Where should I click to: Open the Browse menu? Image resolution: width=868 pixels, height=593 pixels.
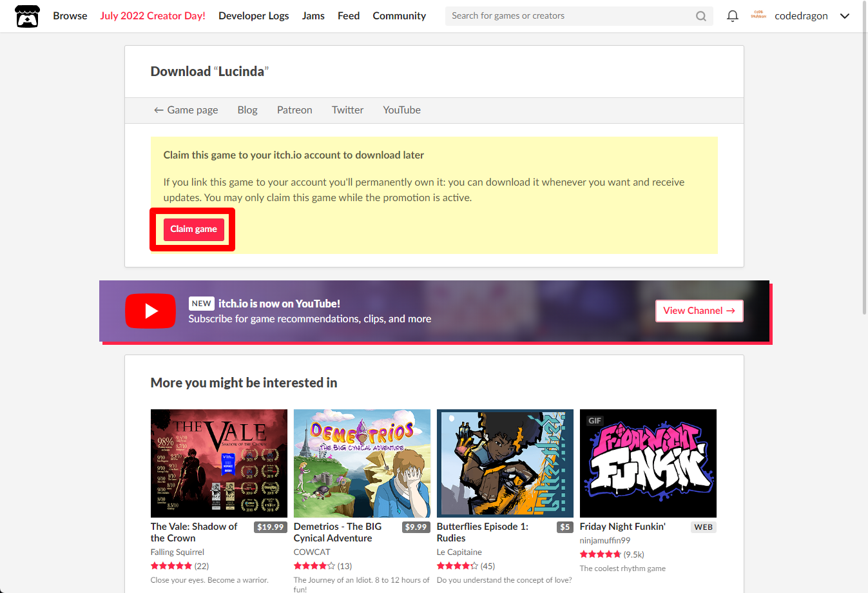click(70, 16)
